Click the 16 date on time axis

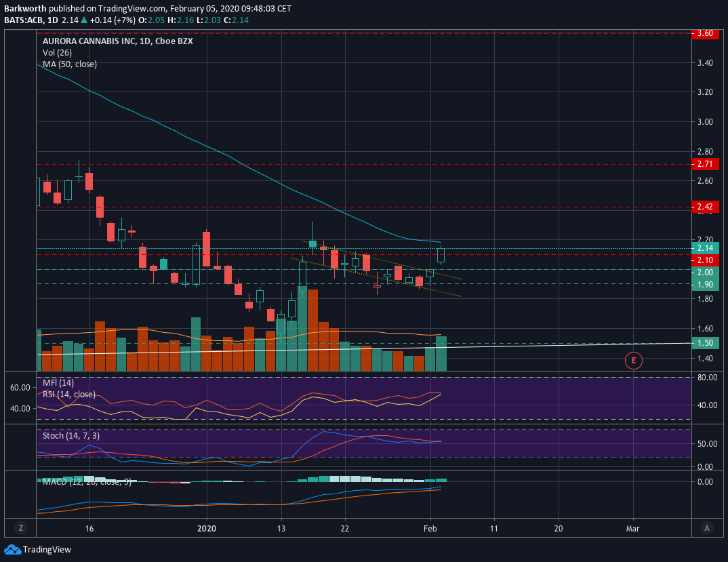(x=89, y=529)
